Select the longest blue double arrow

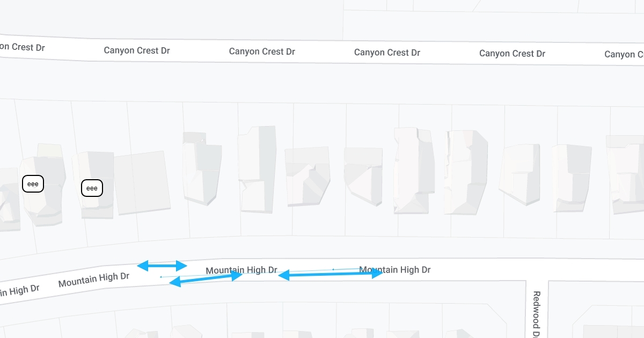tap(330, 275)
